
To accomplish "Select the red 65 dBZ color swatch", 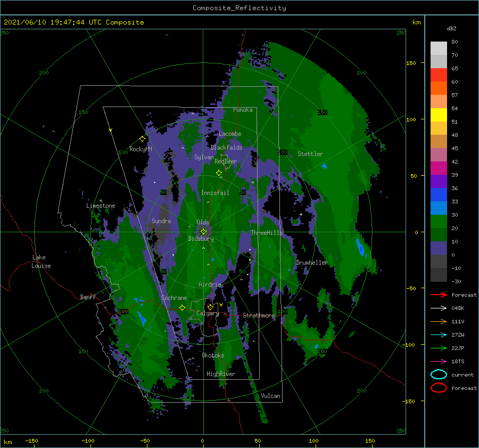I will [x=439, y=75].
